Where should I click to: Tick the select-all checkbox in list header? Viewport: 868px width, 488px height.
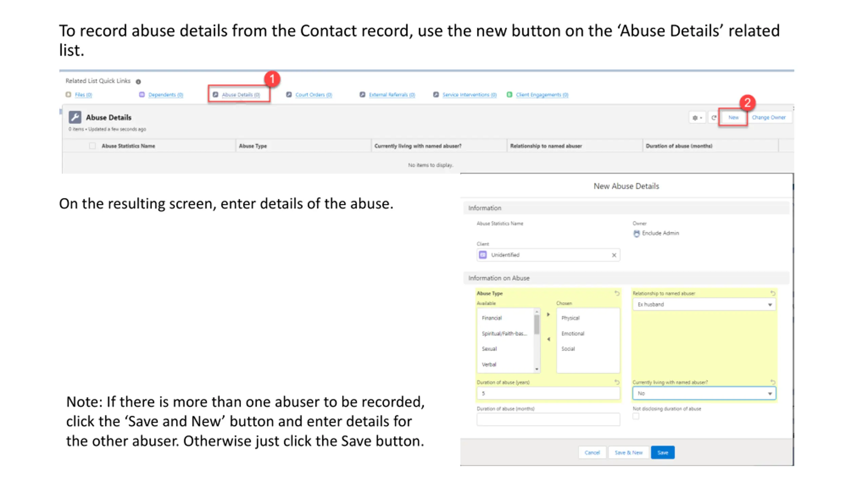92,146
